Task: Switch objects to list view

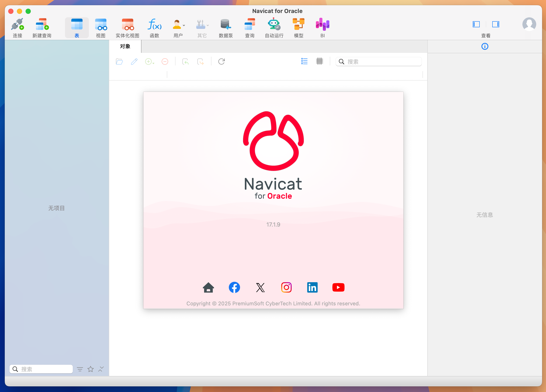Action: [304, 61]
